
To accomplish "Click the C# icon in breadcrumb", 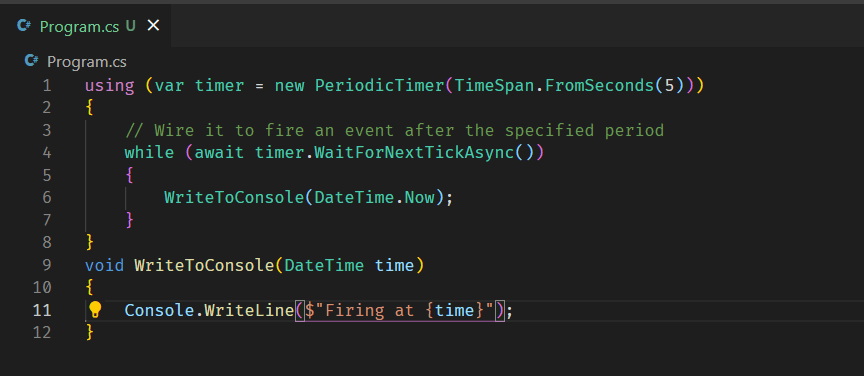I will pos(32,61).
